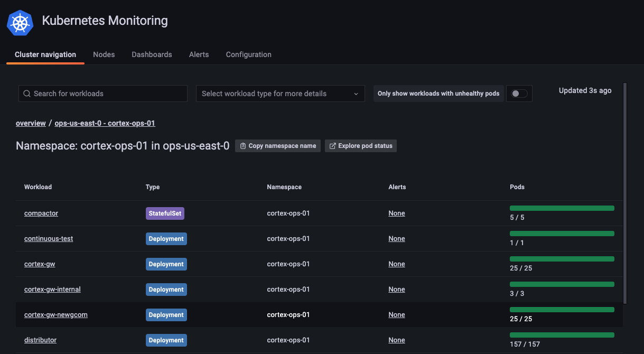Click the clipboard icon in Copy namespace name
Viewport: 644px width, 354px height.
coord(242,146)
